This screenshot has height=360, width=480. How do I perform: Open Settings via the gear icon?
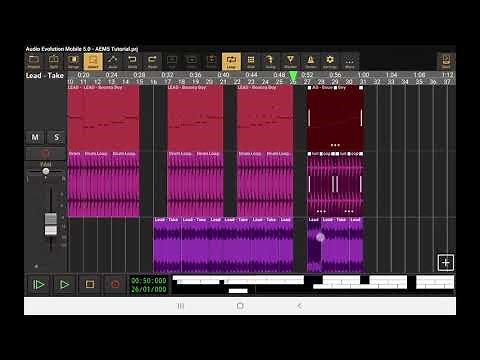tap(330, 62)
